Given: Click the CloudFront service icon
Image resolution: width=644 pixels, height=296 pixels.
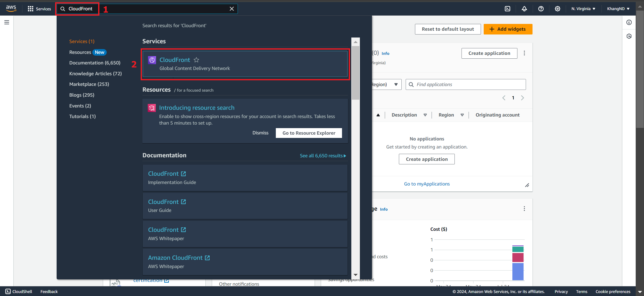Looking at the screenshot, I should coord(152,60).
